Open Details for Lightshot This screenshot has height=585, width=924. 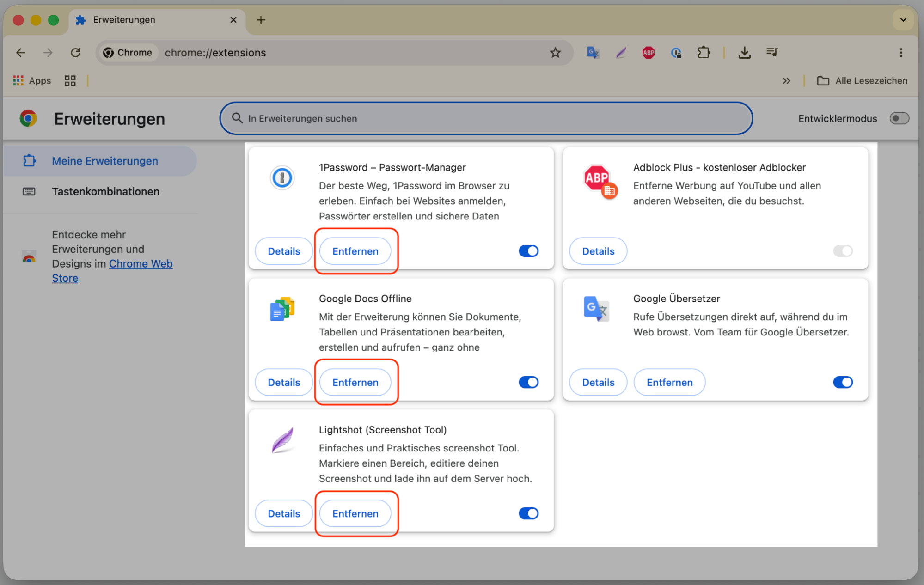pyautogui.click(x=284, y=513)
